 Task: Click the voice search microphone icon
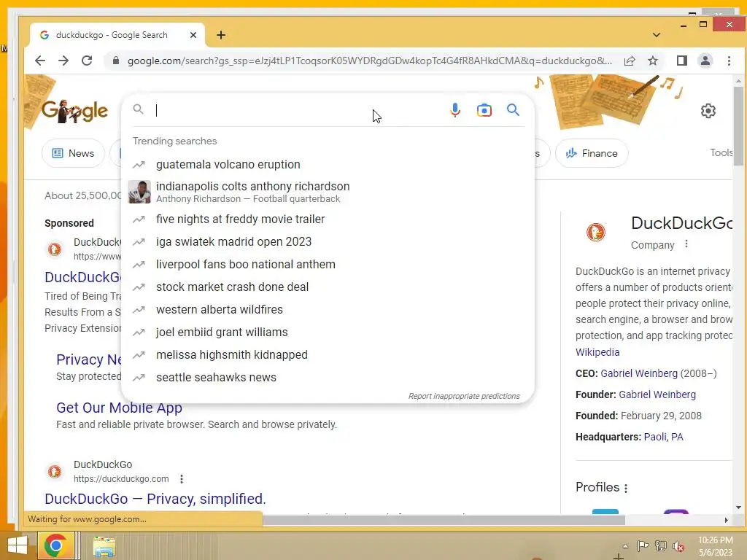[x=455, y=111]
